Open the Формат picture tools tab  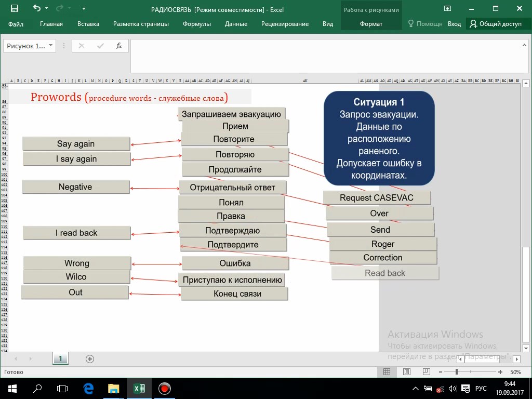(371, 24)
